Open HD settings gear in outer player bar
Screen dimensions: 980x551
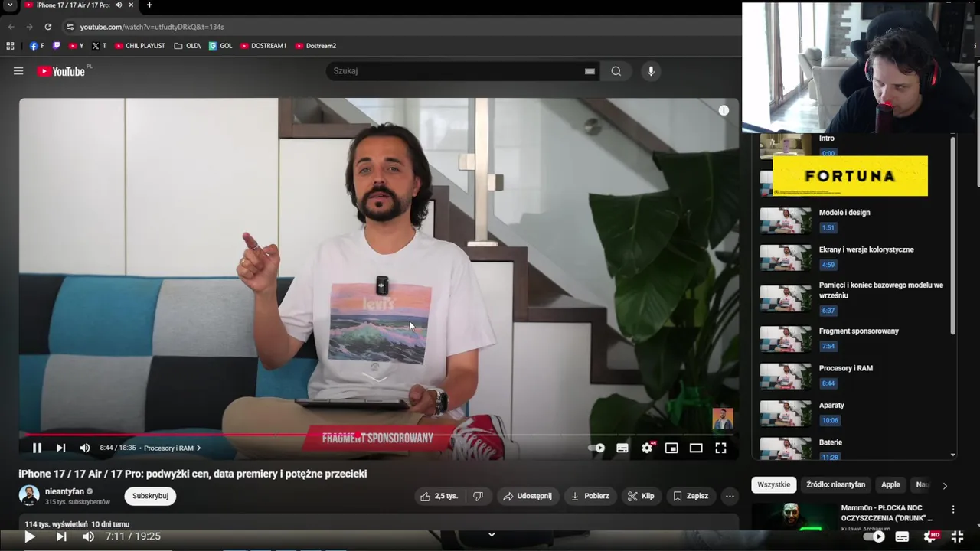(x=931, y=536)
